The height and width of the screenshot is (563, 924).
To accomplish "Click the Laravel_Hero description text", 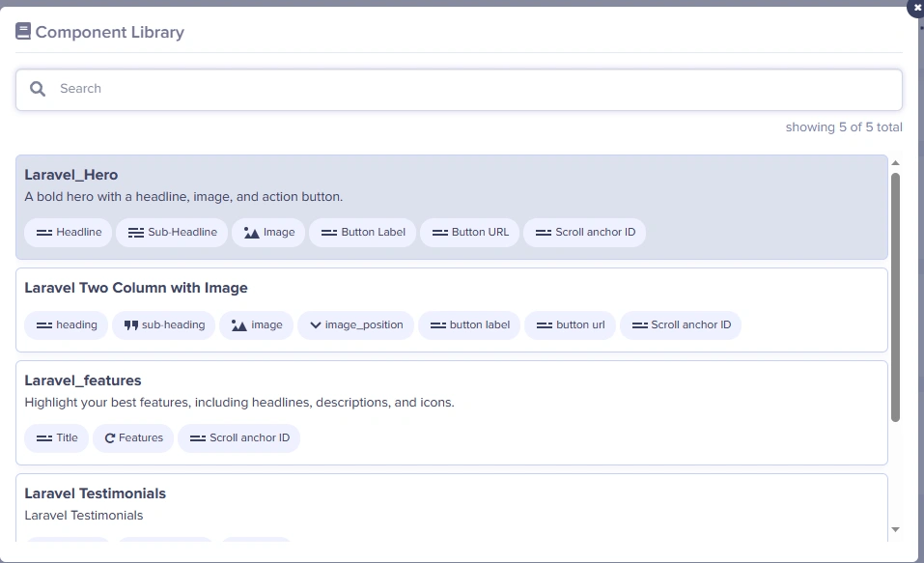I will [x=183, y=197].
